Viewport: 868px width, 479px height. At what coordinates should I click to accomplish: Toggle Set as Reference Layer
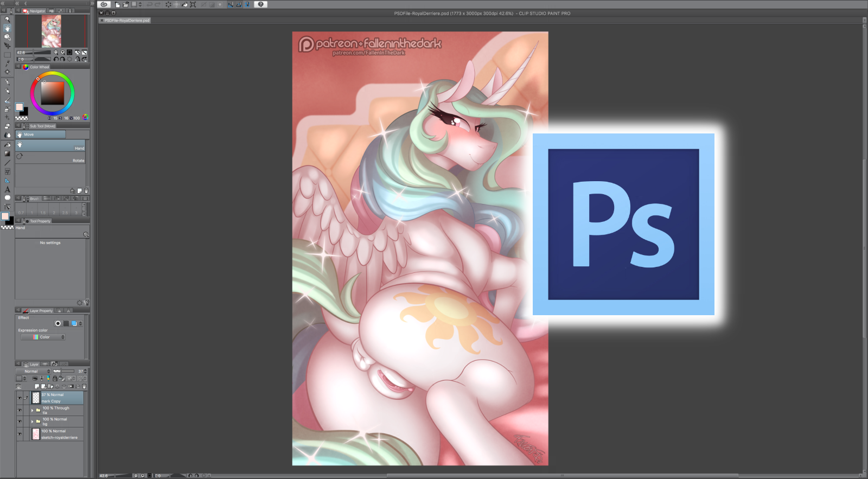42,378
